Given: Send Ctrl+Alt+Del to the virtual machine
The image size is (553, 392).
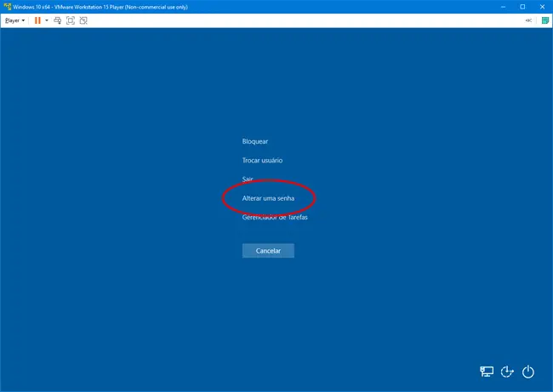Looking at the screenshot, I should (x=57, y=20).
